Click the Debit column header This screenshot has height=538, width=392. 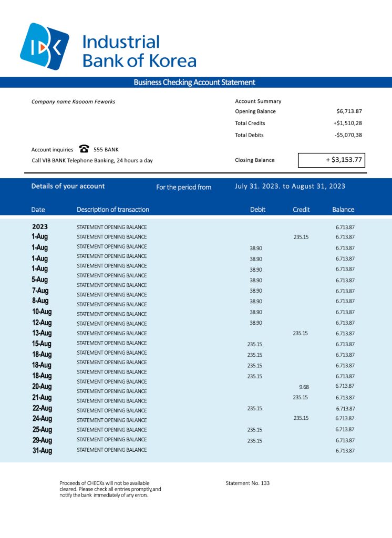[x=257, y=210]
